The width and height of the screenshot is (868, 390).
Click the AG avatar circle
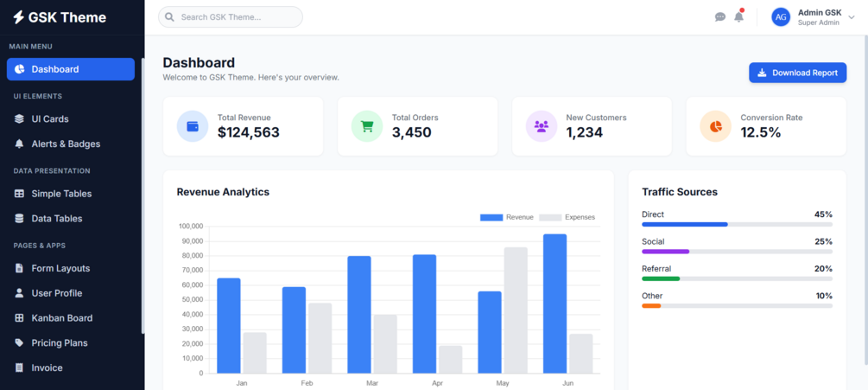point(781,17)
